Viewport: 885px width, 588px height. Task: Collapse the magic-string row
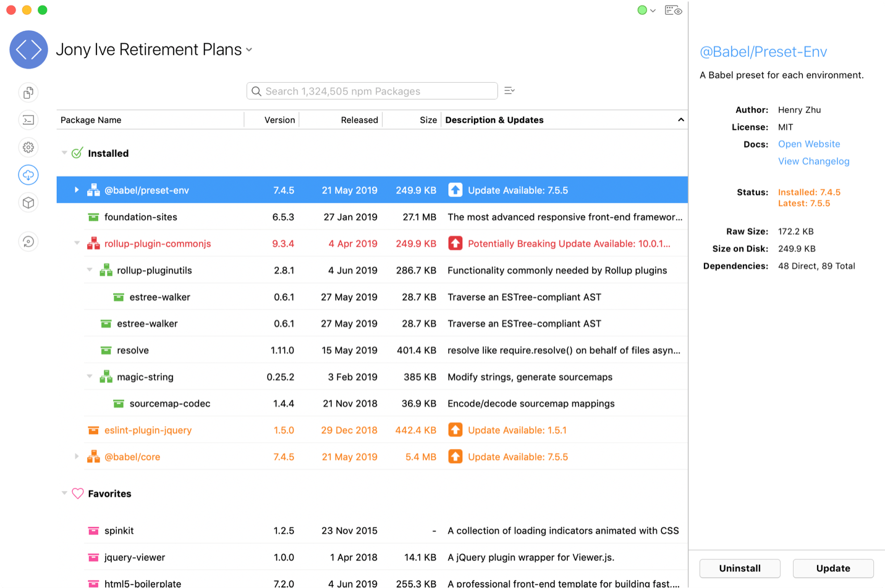[x=90, y=377]
